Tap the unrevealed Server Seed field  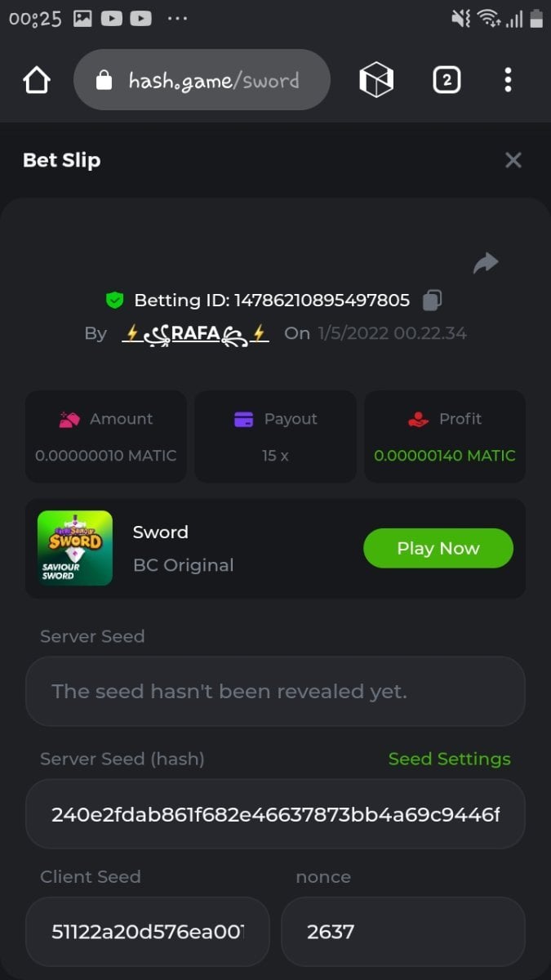[x=275, y=692]
